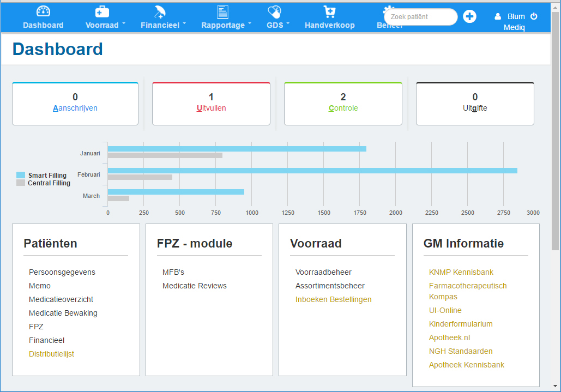The width and height of the screenshot is (561, 392).
Task: Expand the Voorraad dropdown arrow
Action: point(124,24)
